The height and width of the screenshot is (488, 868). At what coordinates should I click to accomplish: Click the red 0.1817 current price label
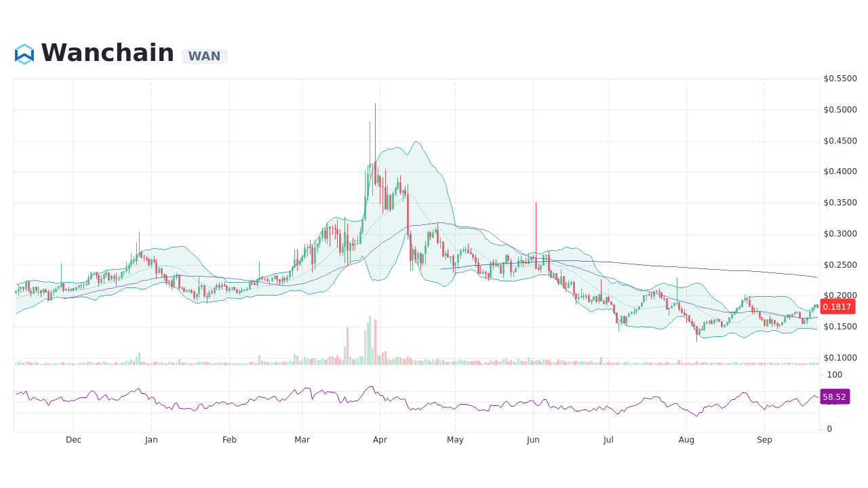tap(837, 306)
